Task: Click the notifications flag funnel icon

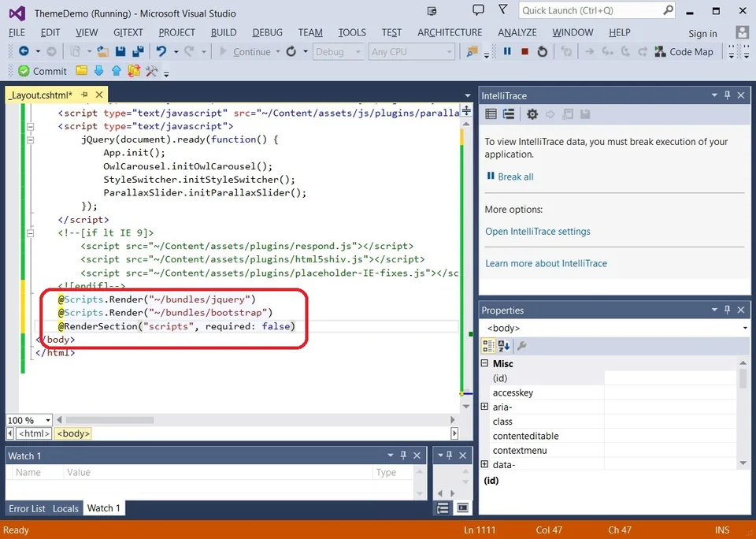Action: pyautogui.click(x=503, y=9)
